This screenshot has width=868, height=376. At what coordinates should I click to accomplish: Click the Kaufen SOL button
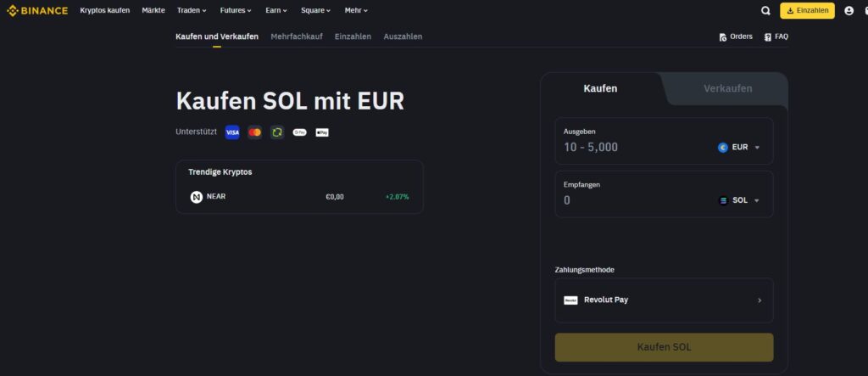pos(664,347)
